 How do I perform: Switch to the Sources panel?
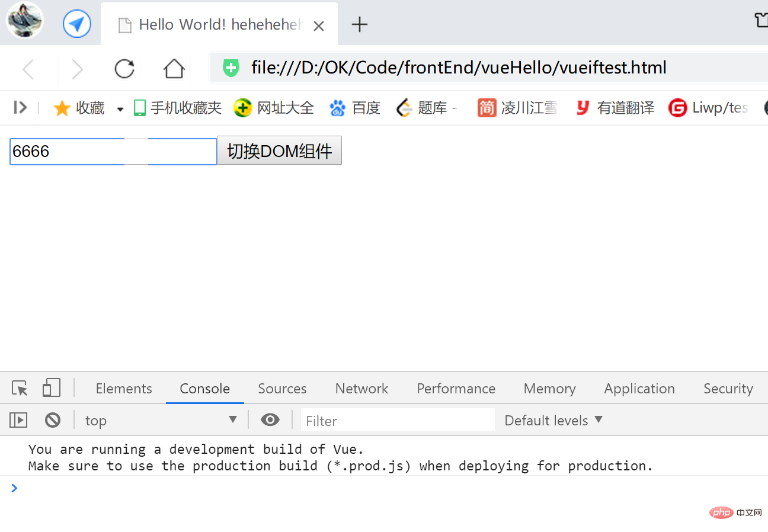click(282, 388)
